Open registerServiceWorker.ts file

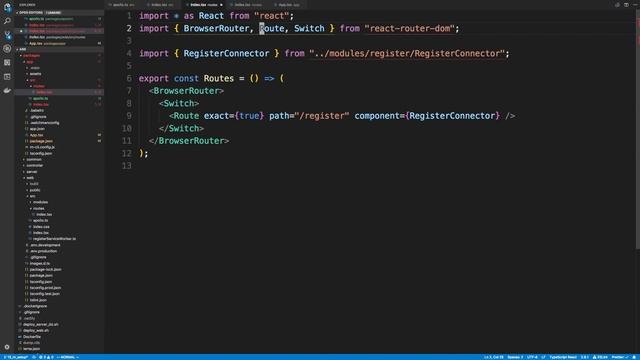click(54, 239)
